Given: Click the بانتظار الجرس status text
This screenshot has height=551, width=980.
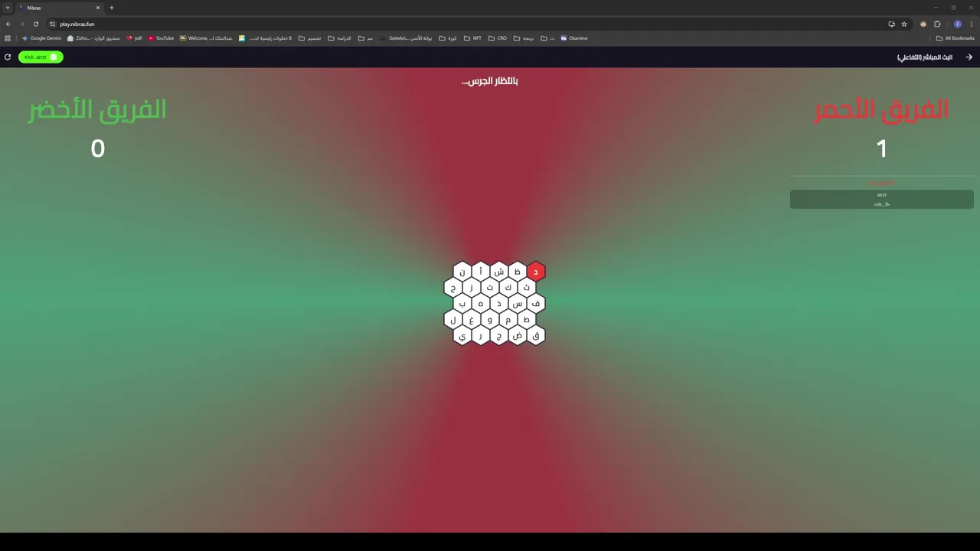Looking at the screenshot, I should [x=490, y=81].
